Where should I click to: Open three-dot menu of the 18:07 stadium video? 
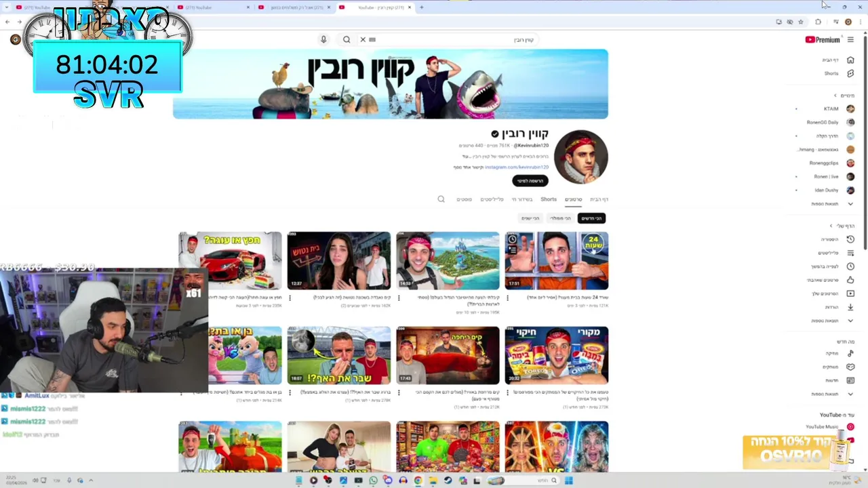(x=290, y=392)
